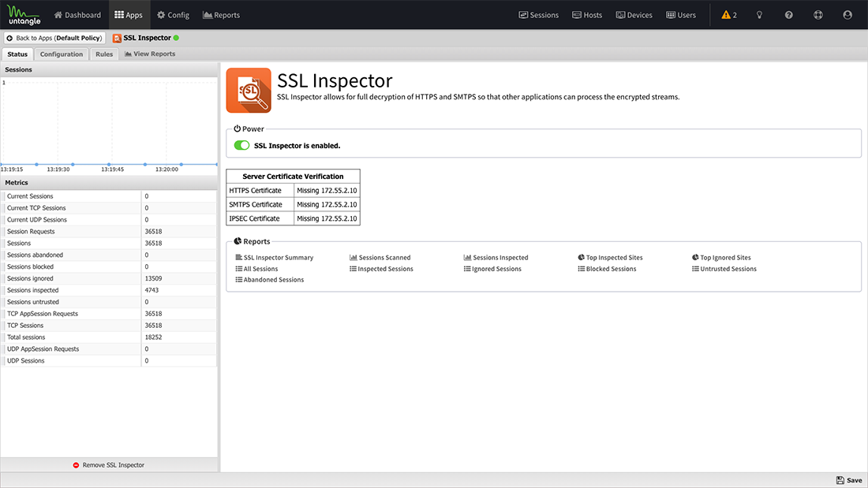The width and height of the screenshot is (868, 488).
Task: Open Ignored Sessions report
Action: (492, 269)
